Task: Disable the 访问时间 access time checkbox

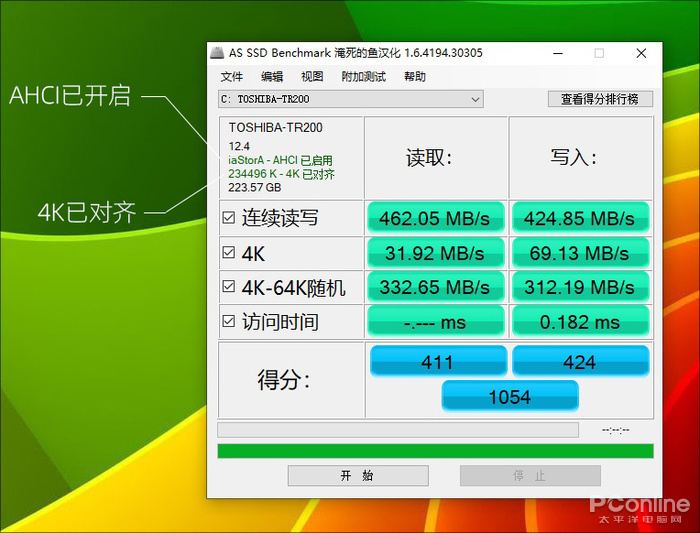Action: 229,322
